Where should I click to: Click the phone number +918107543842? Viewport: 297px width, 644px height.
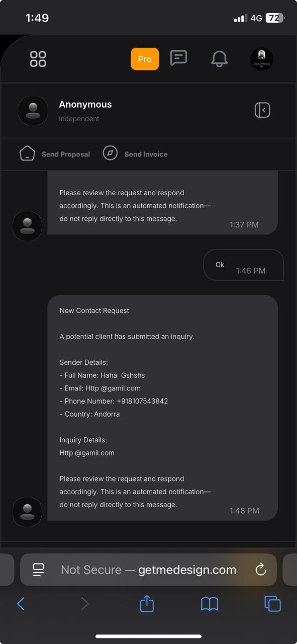click(x=143, y=401)
